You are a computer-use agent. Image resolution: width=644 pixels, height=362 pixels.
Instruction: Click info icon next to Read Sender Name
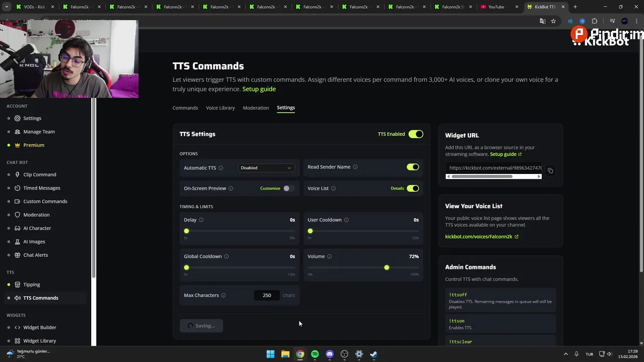[355, 167]
